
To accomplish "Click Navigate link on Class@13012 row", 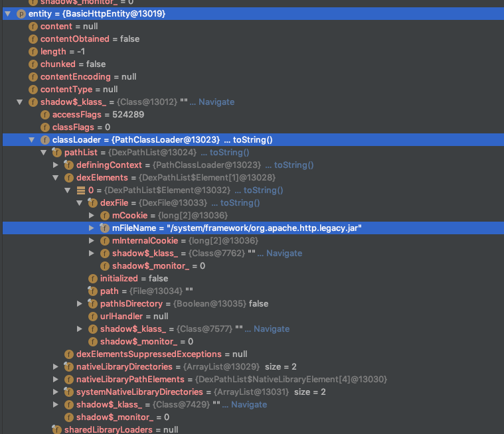I will coord(216,102).
